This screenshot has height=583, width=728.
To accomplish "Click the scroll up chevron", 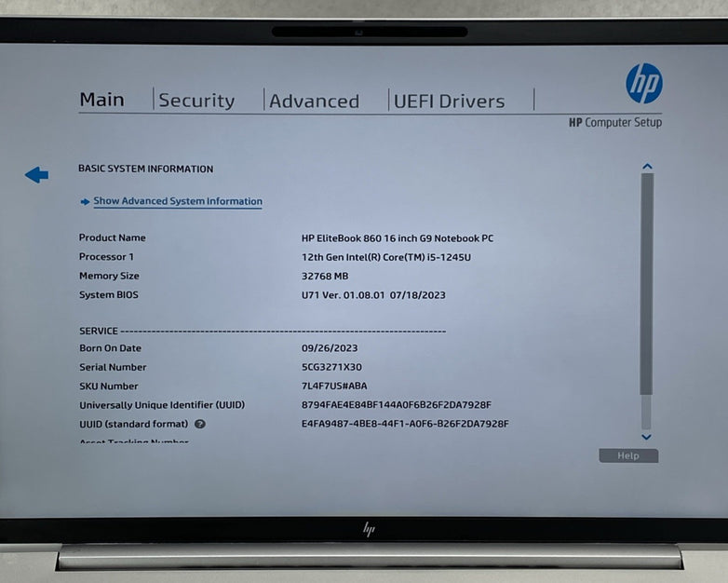I will coord(647,167).
